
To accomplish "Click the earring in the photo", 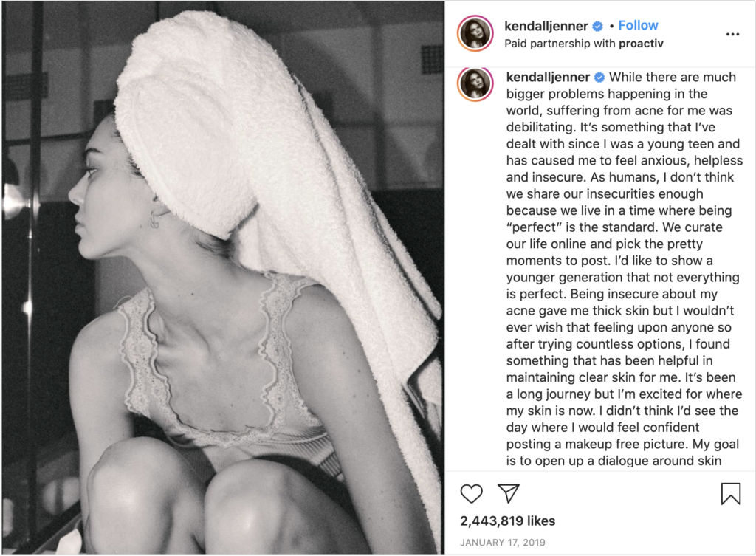I will (155, 220).
